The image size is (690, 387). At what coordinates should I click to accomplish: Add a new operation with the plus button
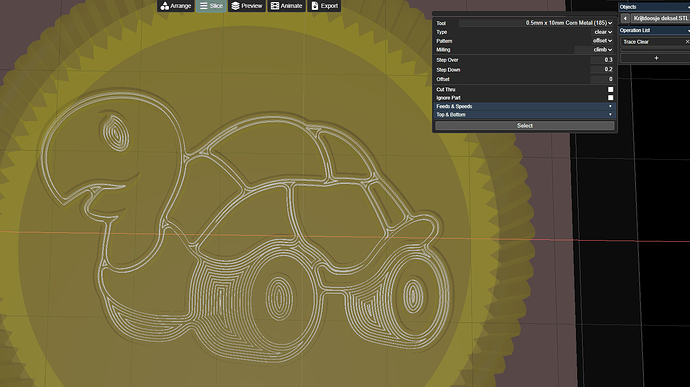click(656, 58)
